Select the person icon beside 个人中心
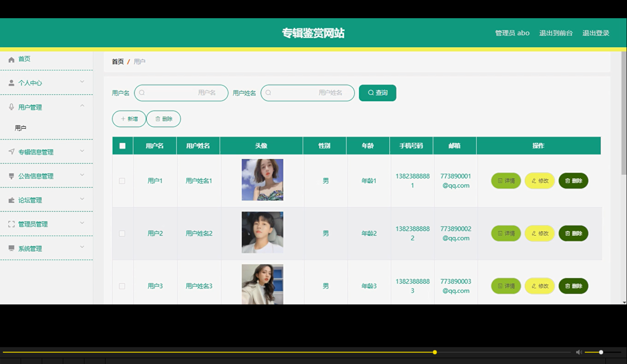This screenshot has width=627, height=364. tap(11, 82)
